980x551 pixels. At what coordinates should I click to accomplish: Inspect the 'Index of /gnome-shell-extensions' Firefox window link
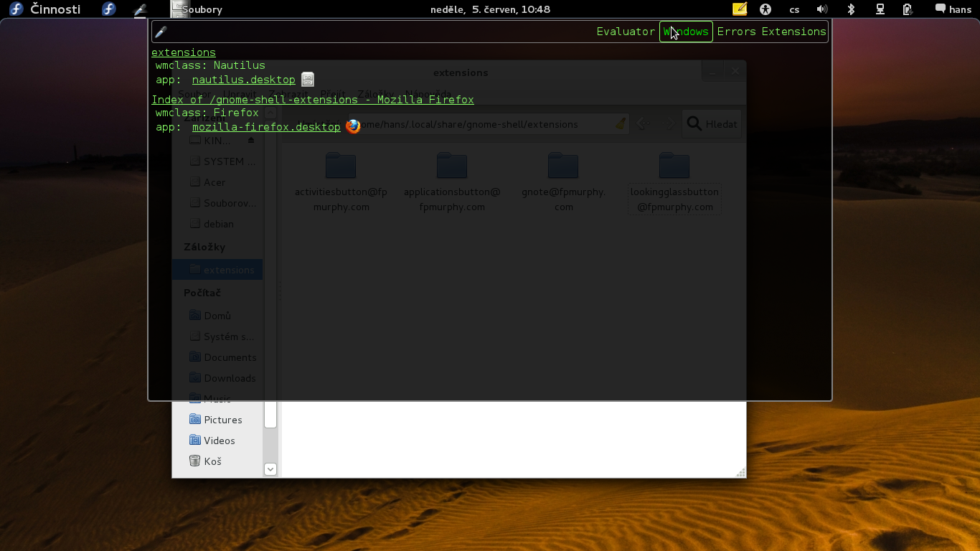coord(313,100)
